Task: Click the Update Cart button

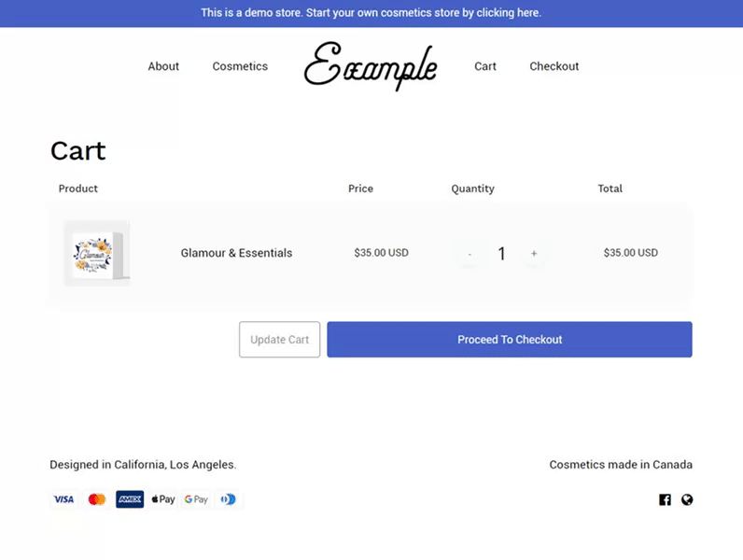Action: [280, 340]
